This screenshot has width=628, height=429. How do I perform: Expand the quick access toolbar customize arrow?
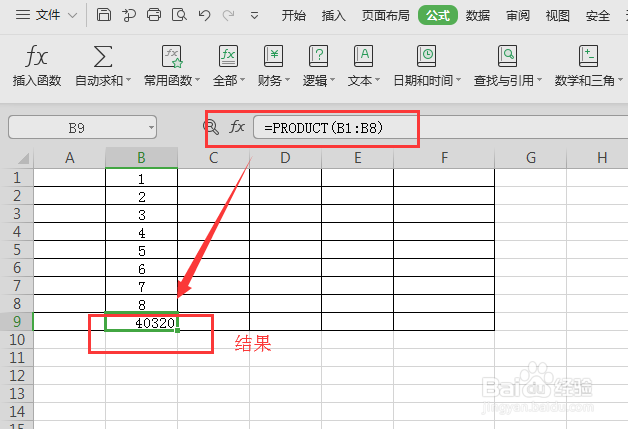click(254, 16)
